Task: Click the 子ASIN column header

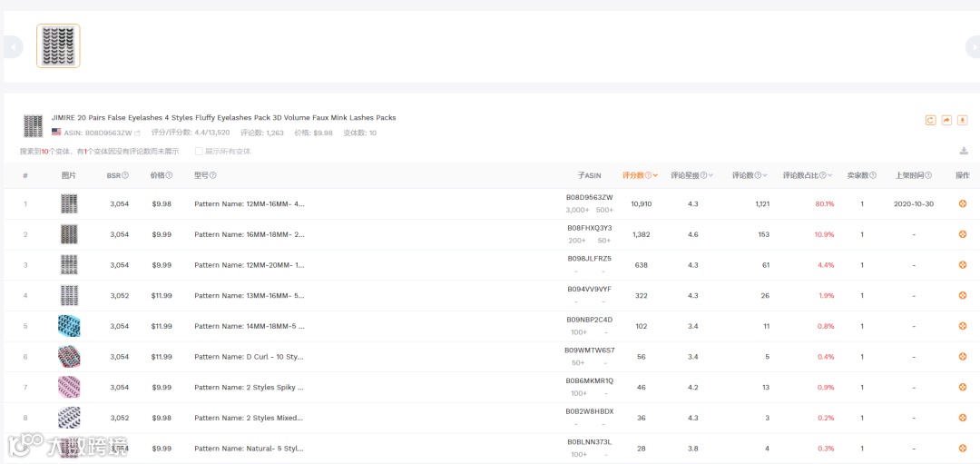Action: (590, 176)
